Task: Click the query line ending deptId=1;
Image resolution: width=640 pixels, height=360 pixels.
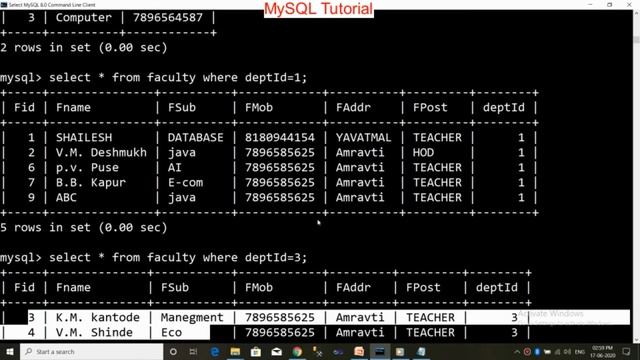Action: point(153,78)
